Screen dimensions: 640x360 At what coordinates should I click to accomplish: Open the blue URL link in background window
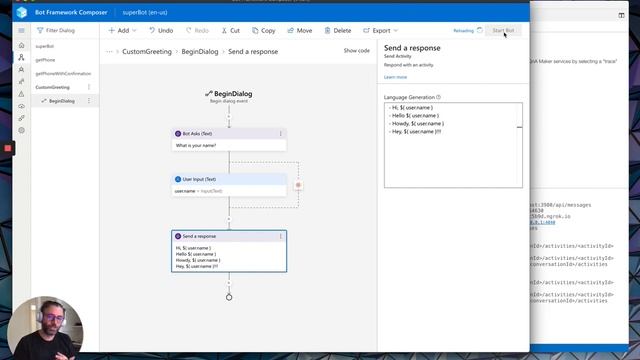[x=543, y=222]
